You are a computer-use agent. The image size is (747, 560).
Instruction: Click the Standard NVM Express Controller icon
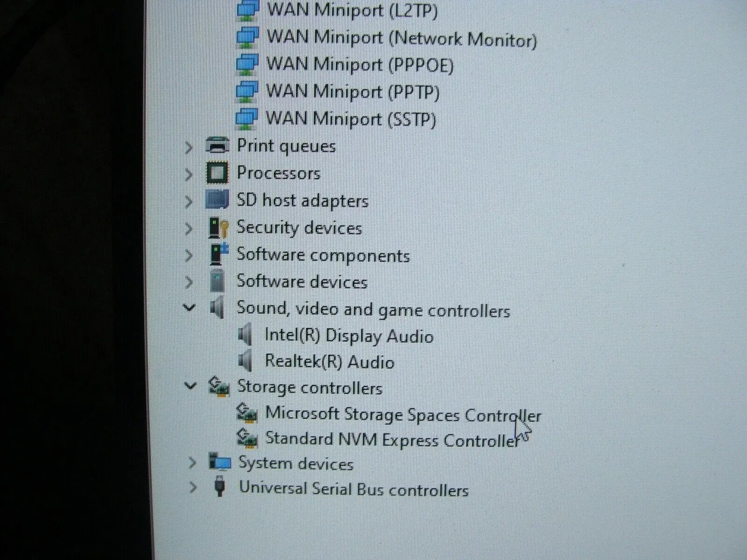(247, 438)
